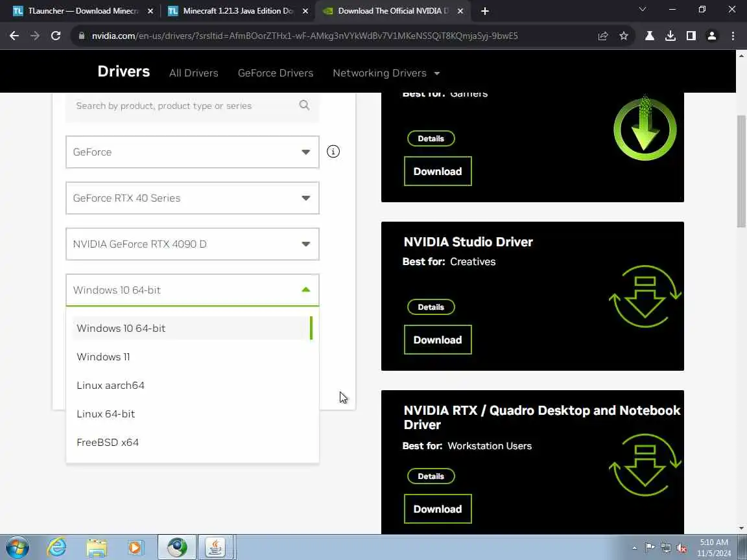
Task: Open the browser downloads icon
Action: coord(670,36)
